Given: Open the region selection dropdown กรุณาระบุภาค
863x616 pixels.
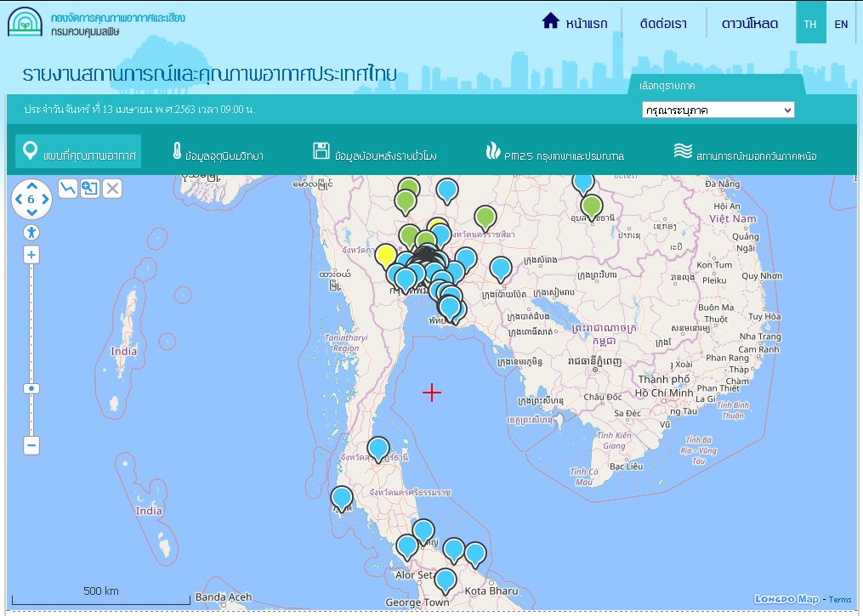Looking at the screenshot, I should tap(718, 110).
